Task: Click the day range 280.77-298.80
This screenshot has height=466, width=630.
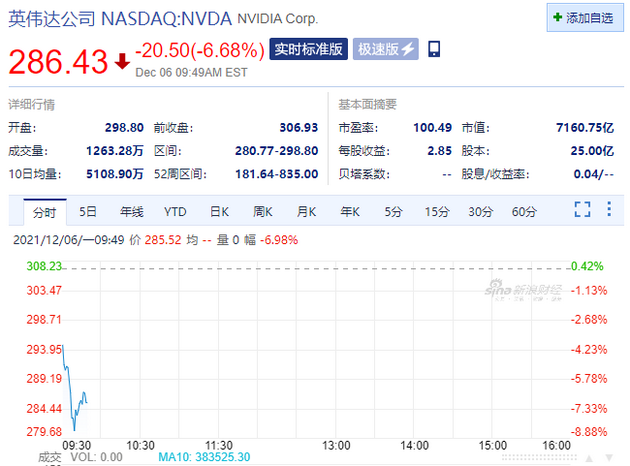Action: coord(276,151)
